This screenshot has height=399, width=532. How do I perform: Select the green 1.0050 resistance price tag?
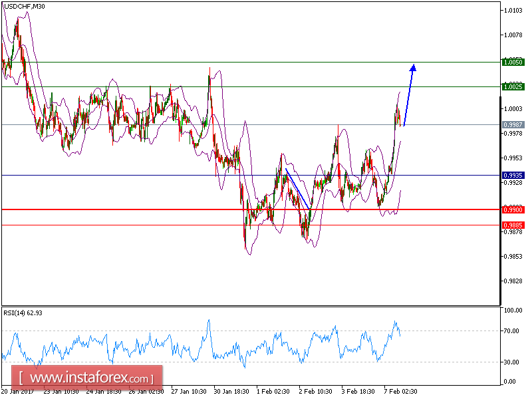tap(512, 61)
